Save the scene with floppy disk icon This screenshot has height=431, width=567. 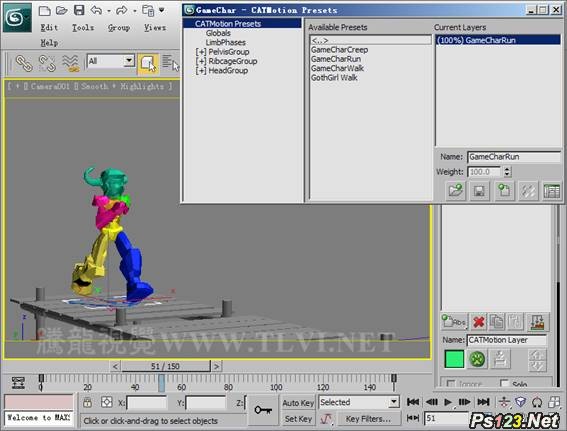coord(79,10)
